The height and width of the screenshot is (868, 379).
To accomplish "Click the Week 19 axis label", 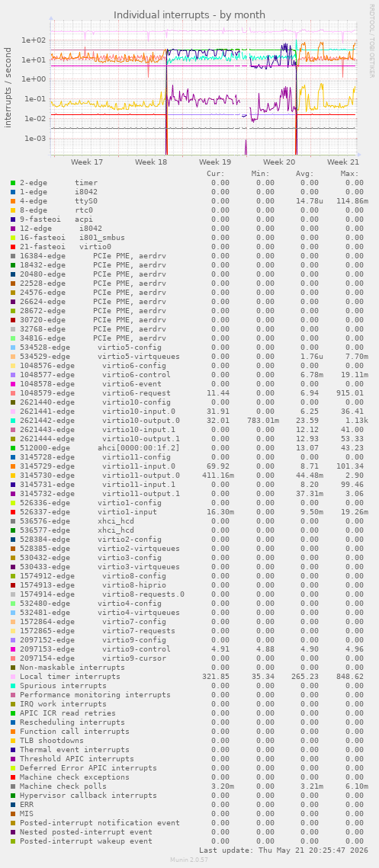I will pyautogui.click(x=215, y=162).
